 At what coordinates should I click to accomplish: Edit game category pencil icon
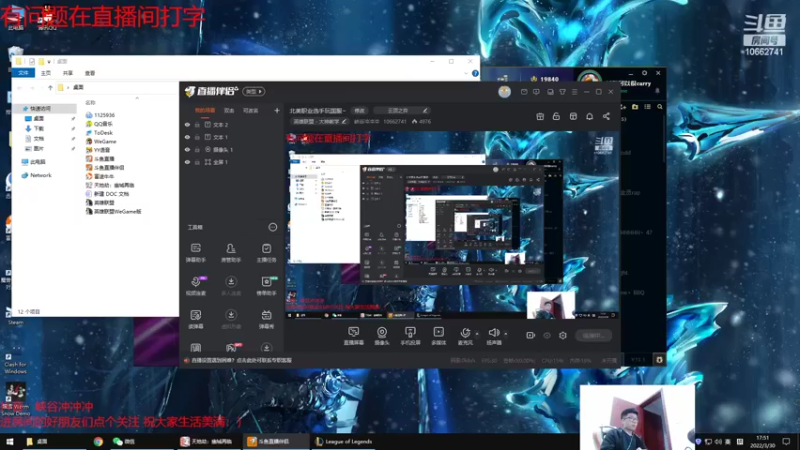(x=344, y=121)
